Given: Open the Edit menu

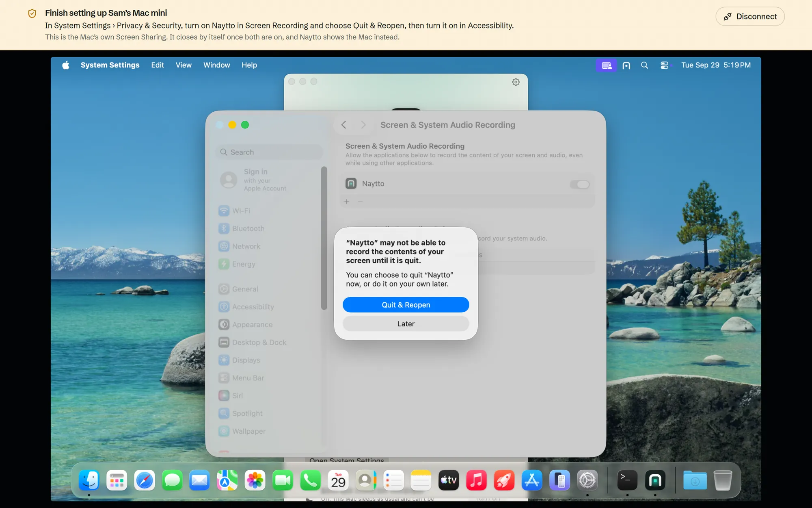Looking at the screenshot, I should tap(158, 65).
